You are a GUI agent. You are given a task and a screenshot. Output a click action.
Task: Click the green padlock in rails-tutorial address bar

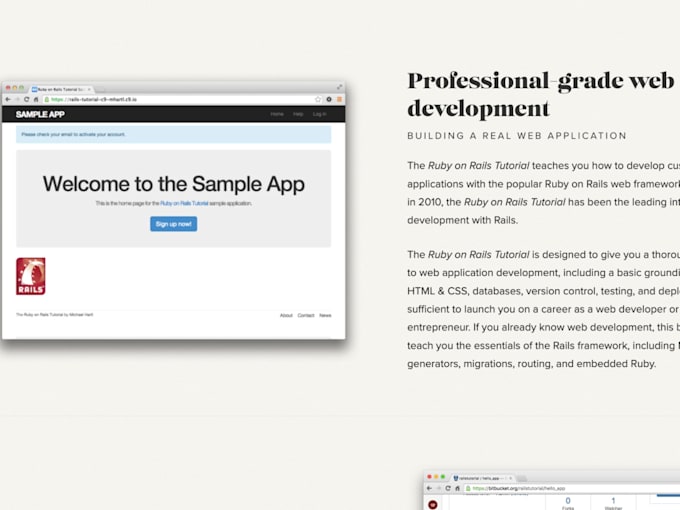coord(47,99)
